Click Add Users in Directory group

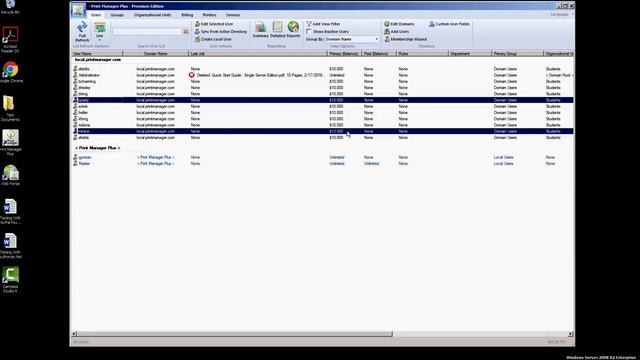[396, 31]
